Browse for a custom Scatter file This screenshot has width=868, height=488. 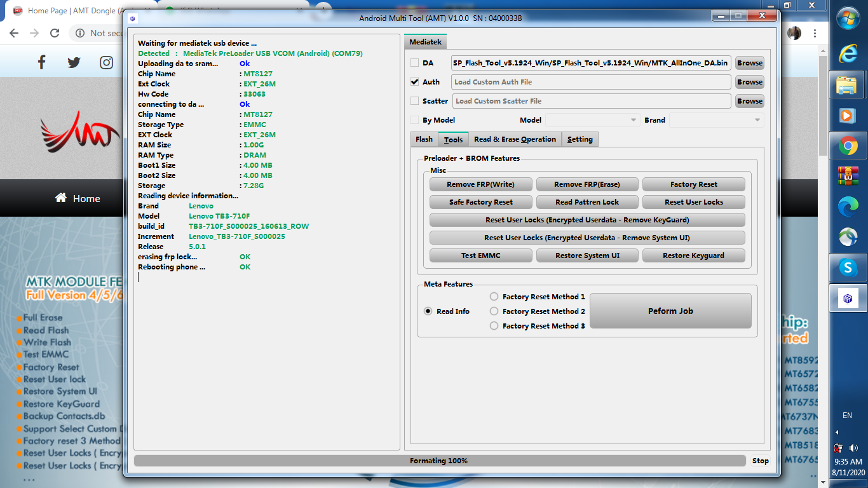click(x=750, y=101)
